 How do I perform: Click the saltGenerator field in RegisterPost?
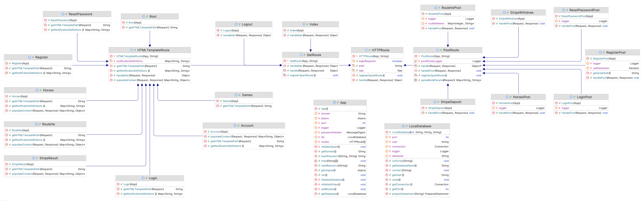click(613, 68)
